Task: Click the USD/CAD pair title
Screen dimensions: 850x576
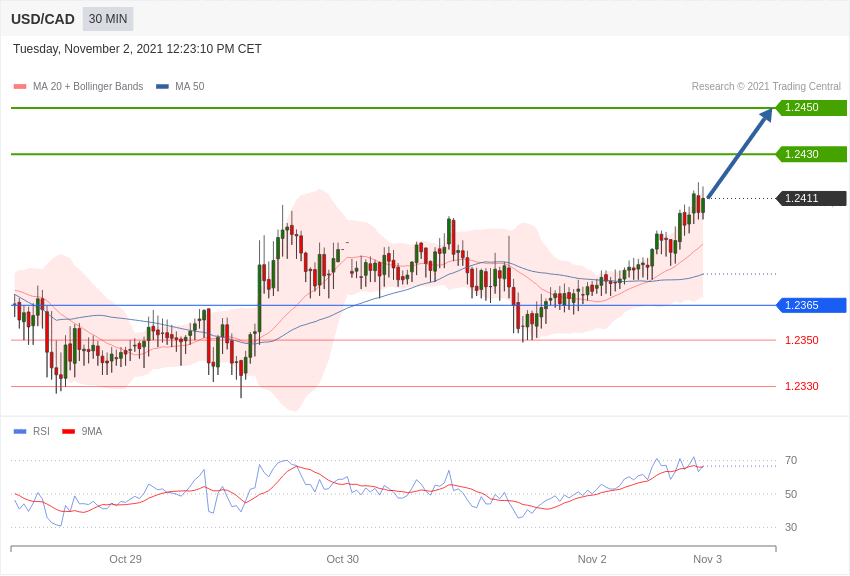Action: click(x=43, y=19)
